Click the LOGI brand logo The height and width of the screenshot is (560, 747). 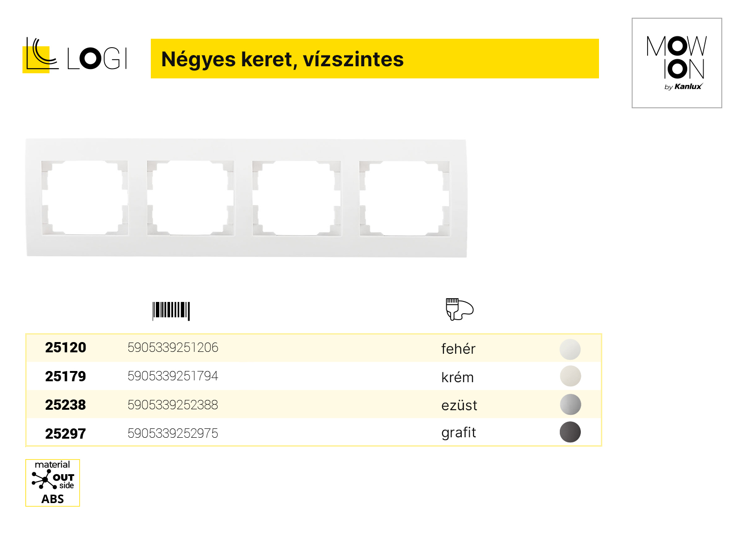pos(75,55)
